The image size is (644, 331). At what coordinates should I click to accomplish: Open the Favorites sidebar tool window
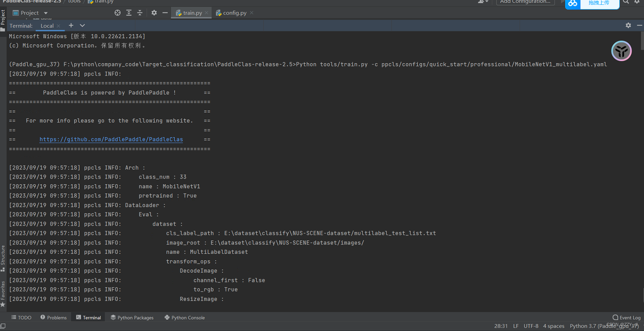pyautogui.click(x=3, y=294)
